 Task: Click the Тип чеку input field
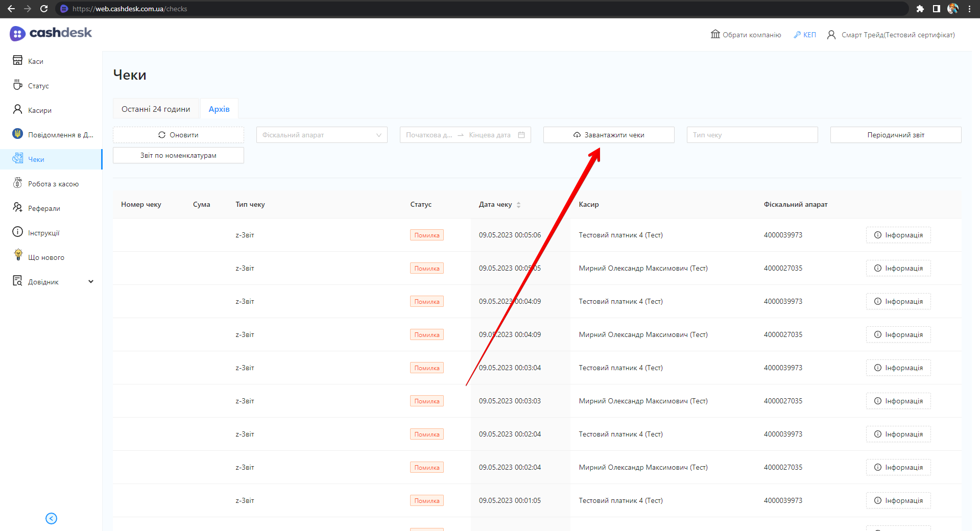pyautogui.click(x=752, y=135)
